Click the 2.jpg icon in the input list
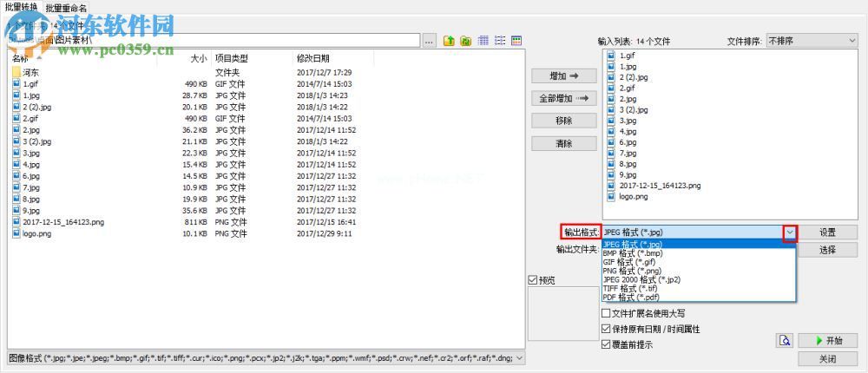The image size is (868, 373). click(611, 99)
